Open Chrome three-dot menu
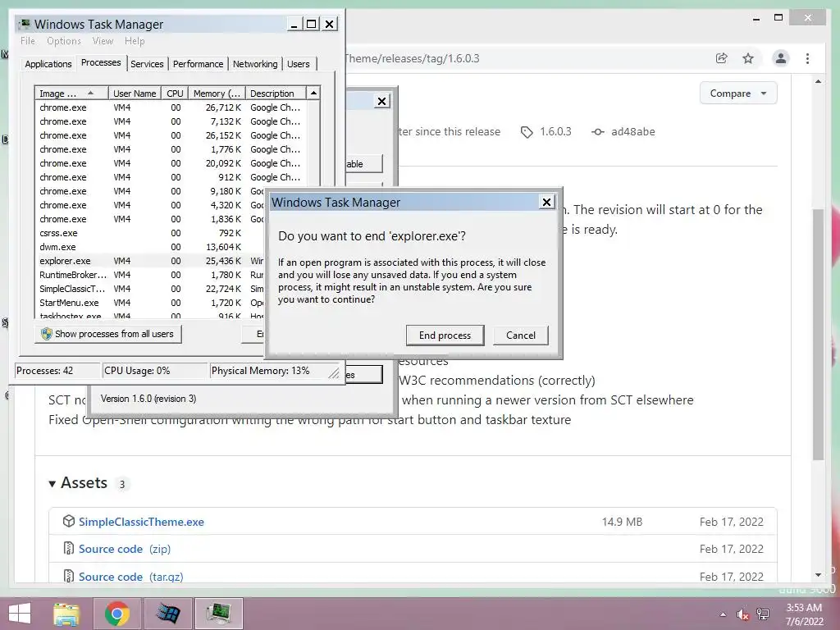Screen dimensions: 840x630 coord(807,58)
